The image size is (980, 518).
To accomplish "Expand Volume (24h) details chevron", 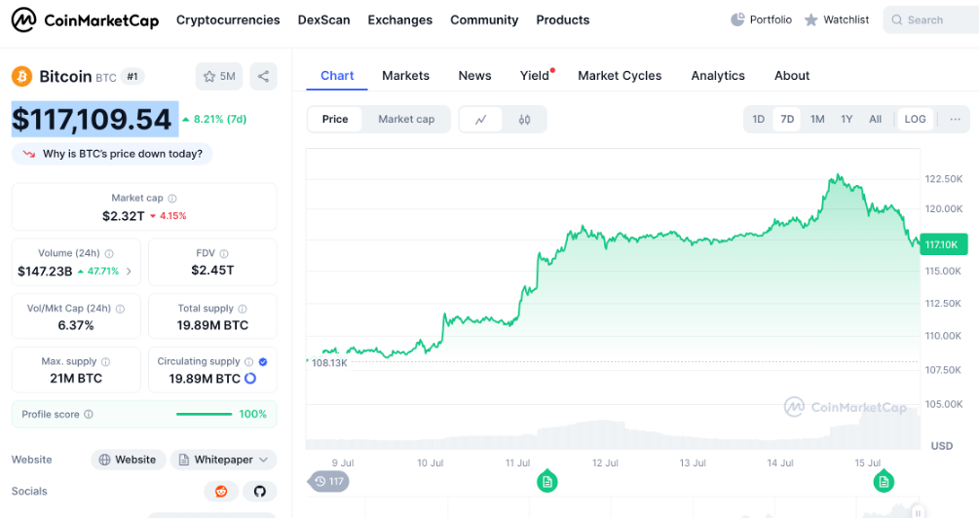I will [129, 272].
